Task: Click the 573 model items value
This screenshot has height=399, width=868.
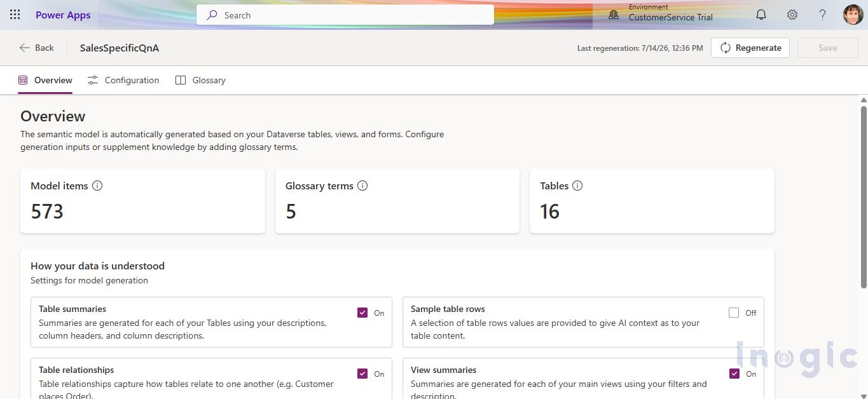Action: (x=47, y=211)
